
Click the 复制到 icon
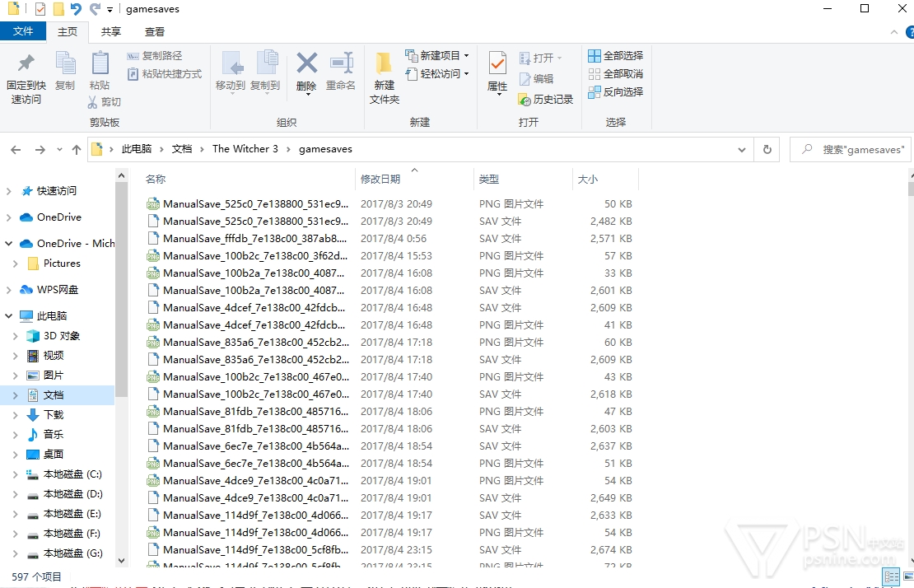coord(266,63)
